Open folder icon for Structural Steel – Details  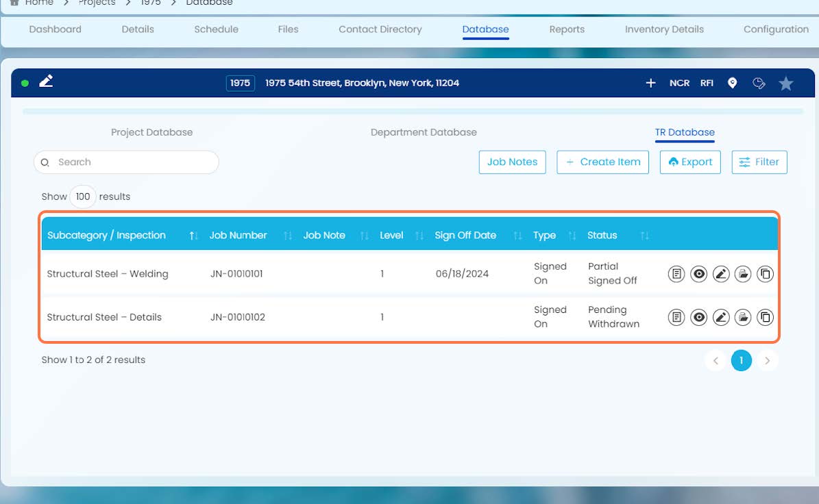[x=743, y=317]
